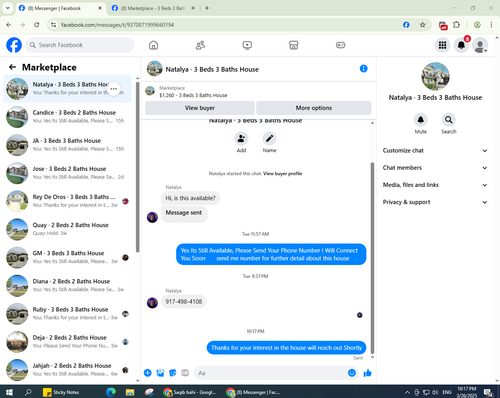Image resolution: width=500 pixels, height=398 pixels.
Task: Open the View buyer profile link
Action: [282, 173]
